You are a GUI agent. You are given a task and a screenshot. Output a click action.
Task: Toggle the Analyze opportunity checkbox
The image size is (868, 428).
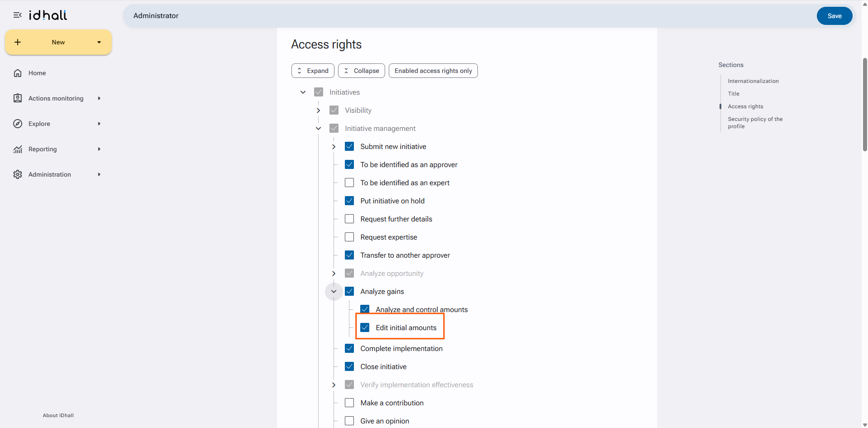349,273
